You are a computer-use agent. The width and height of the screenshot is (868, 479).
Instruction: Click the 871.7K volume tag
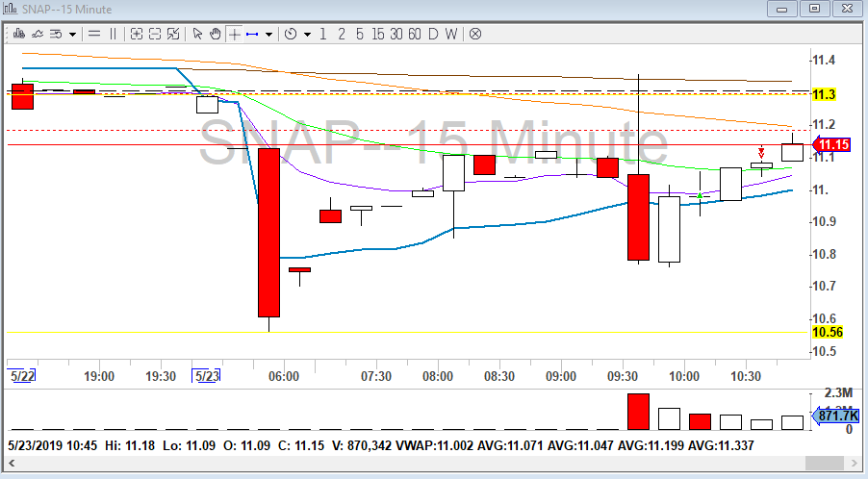(836, 416)
